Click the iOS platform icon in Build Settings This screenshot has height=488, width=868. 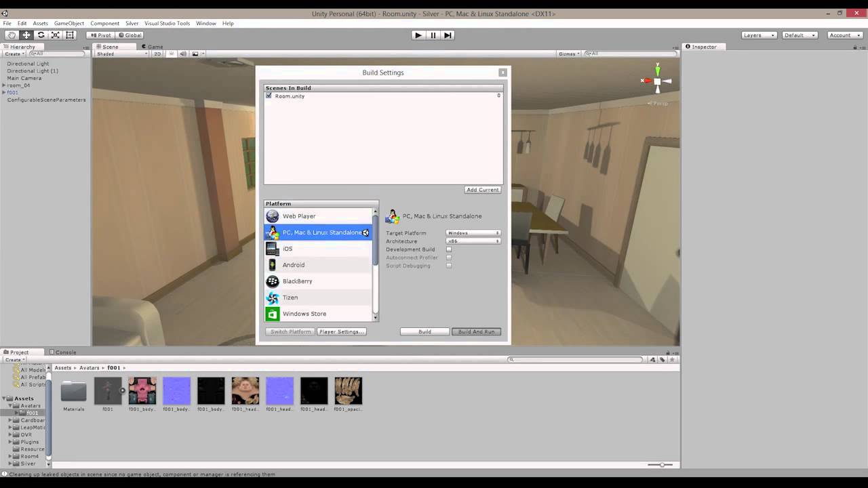coord(272,248)
